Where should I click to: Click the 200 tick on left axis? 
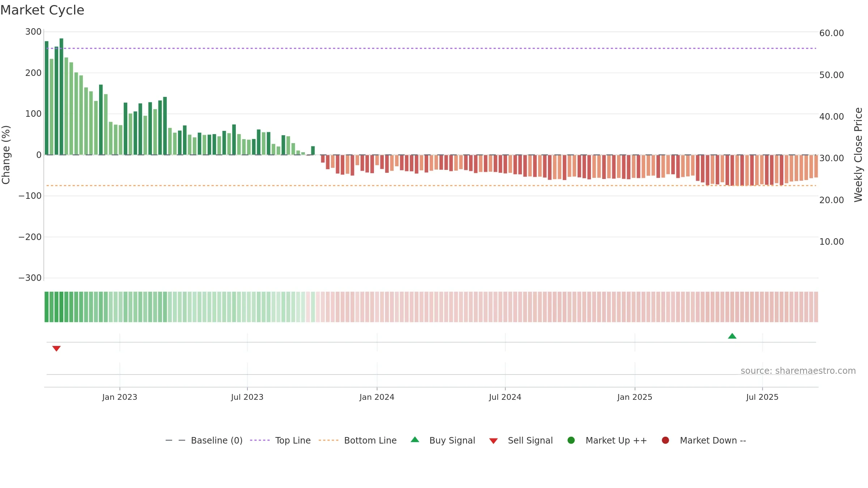[x=33, y=73]
